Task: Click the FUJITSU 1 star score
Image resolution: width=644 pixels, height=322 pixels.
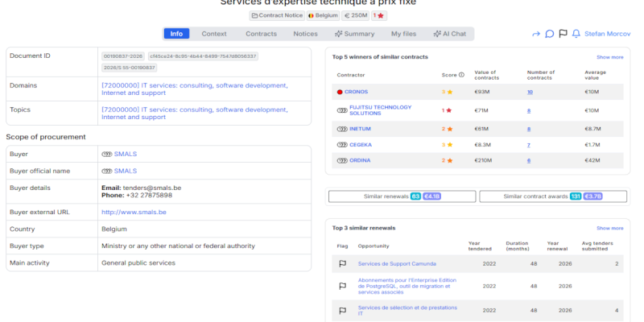Action: 447,110
